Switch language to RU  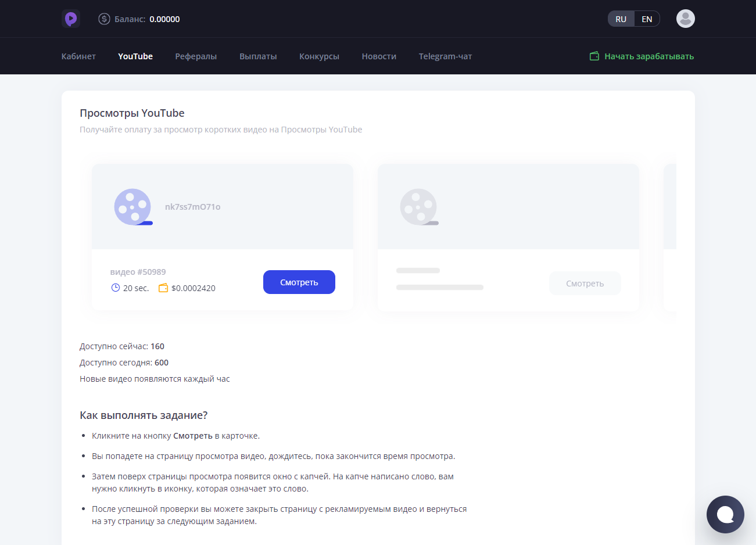pos(621,19)
